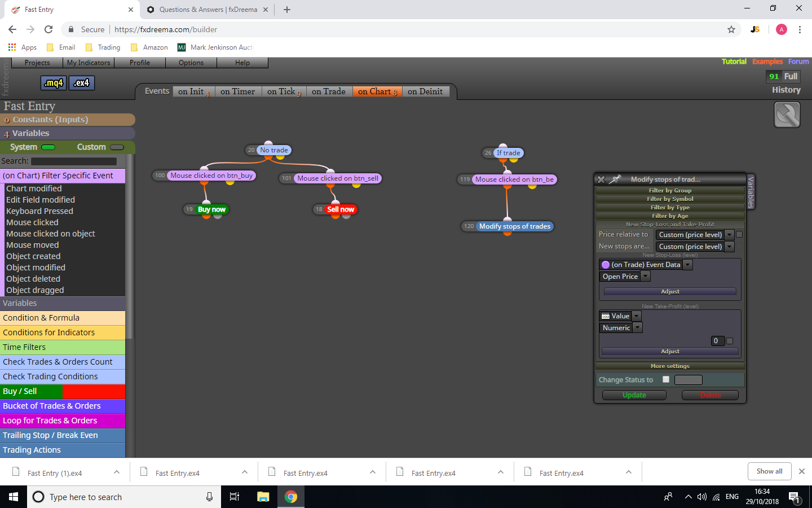Expand the Filter by Type section

tap(670, 207)
